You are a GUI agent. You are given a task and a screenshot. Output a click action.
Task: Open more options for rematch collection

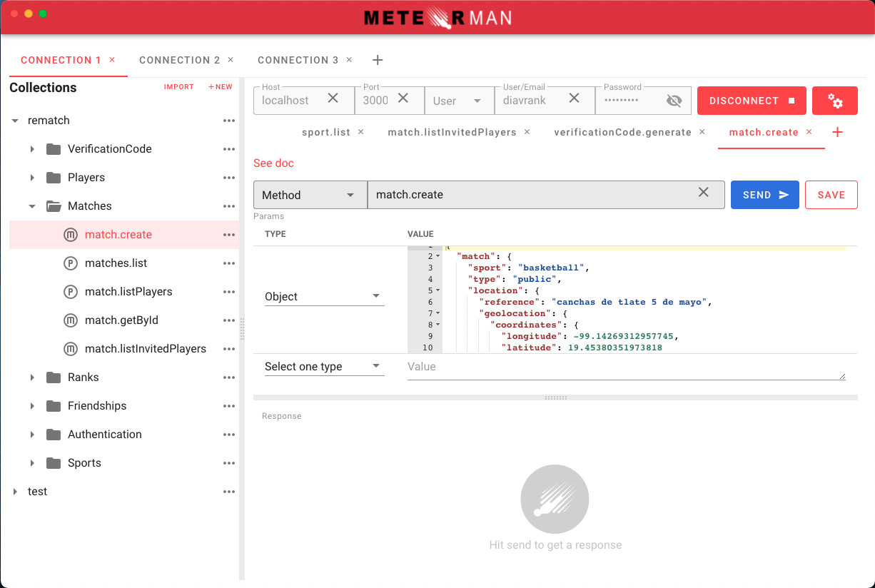228,121
